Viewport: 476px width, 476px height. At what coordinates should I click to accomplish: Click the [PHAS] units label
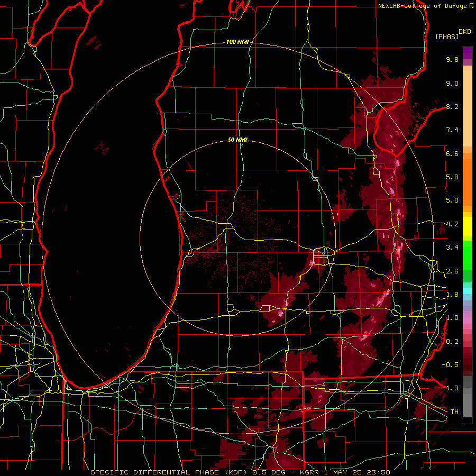click(447, 36)
